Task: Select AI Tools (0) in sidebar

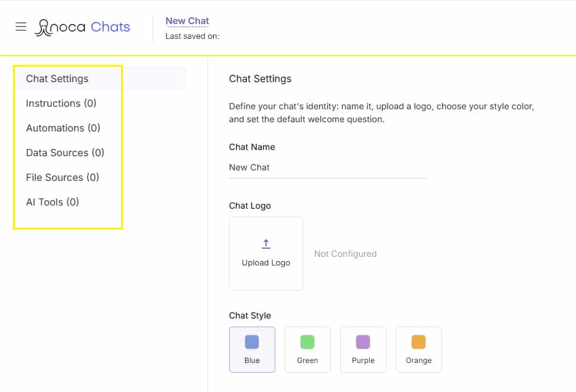Action: point(52,202)
